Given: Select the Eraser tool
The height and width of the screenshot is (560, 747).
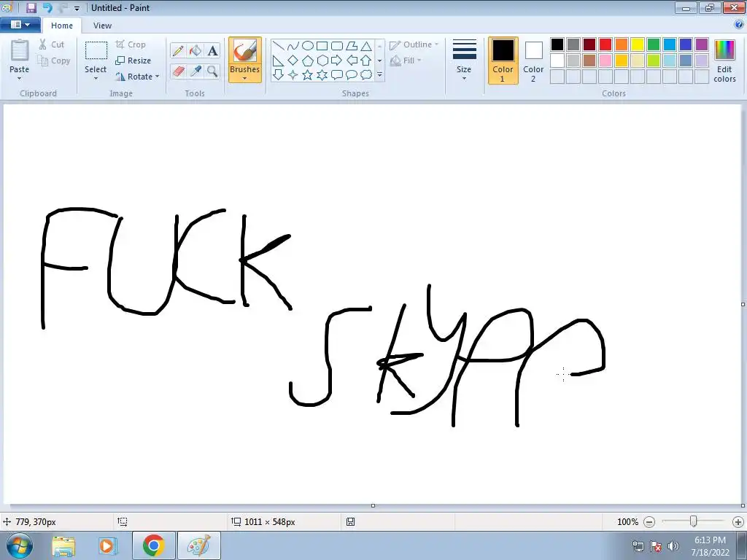Looking at the screenshot, I should [x=178, y=71].
